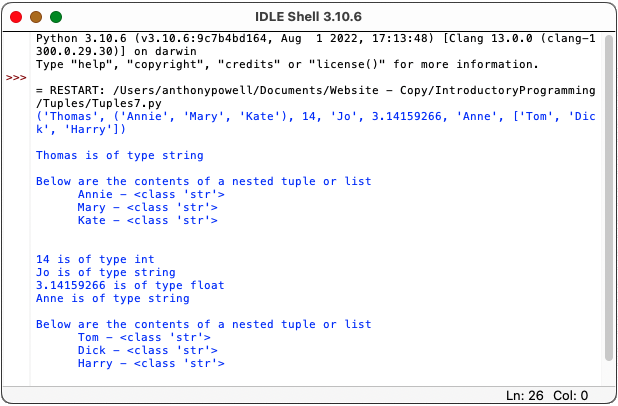Viewport: 618px width, 406px height.
Task: Click the RESTART path line in shell
Action: pyautogui.click(x=315, y=97)
